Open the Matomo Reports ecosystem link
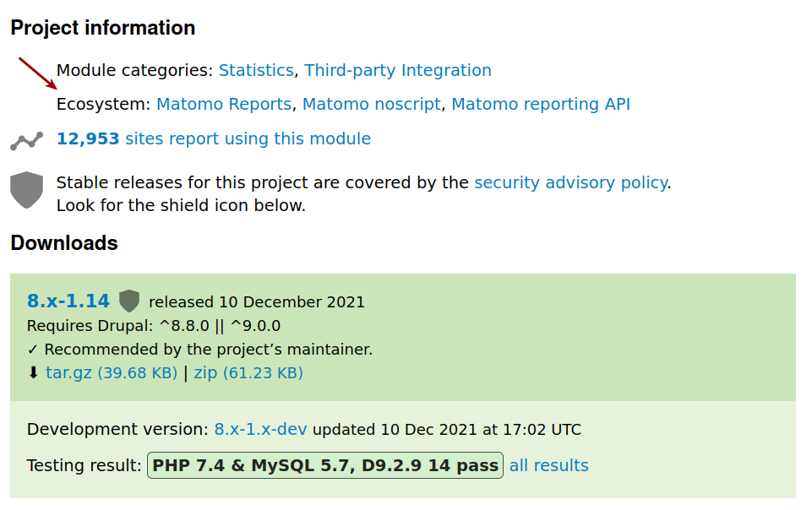Image resolution: width=812 pixels, height=510 pixels. (224, 104)
